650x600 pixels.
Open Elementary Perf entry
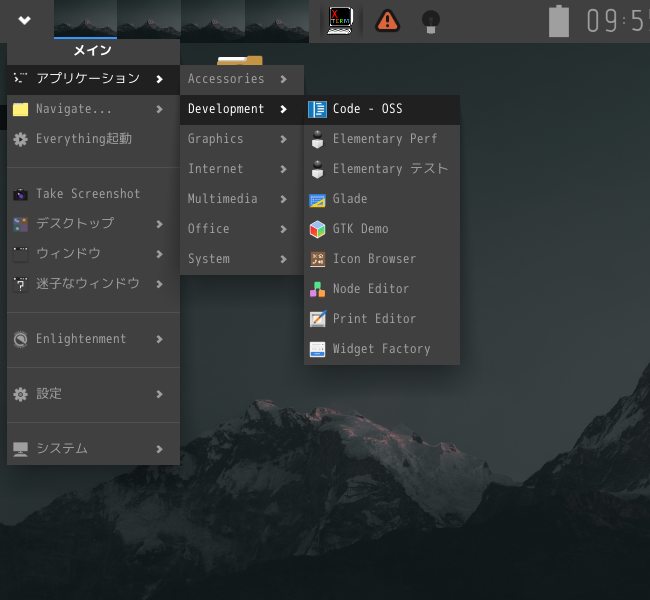[x=382, y=139]
